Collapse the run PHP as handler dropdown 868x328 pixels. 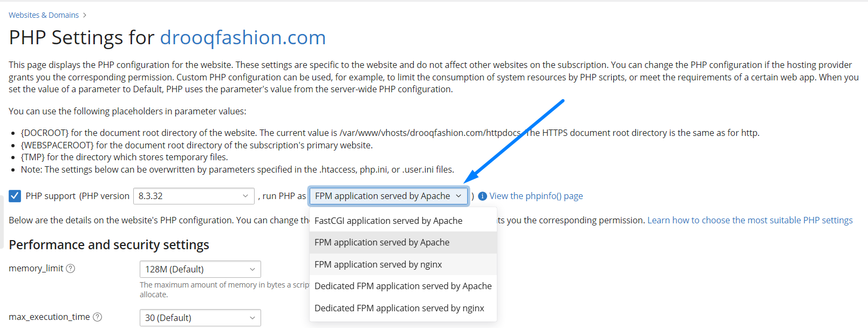click(388, 196)
